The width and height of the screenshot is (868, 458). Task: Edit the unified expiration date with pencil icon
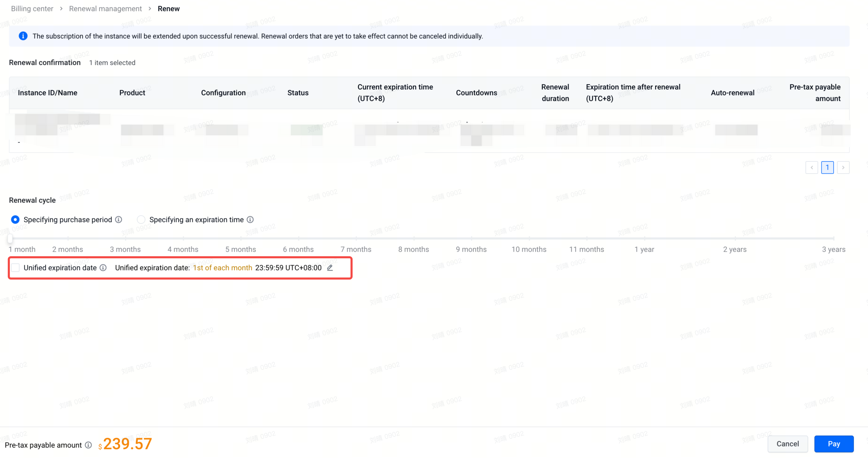click(x=330, y=268)
